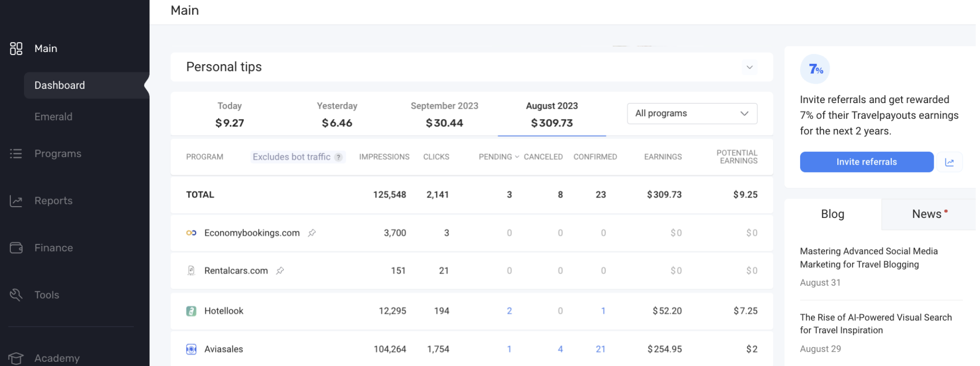Screen dimensions: 980x366
Task: Select the Yesterday earnings tab
Action: [337, 114]
